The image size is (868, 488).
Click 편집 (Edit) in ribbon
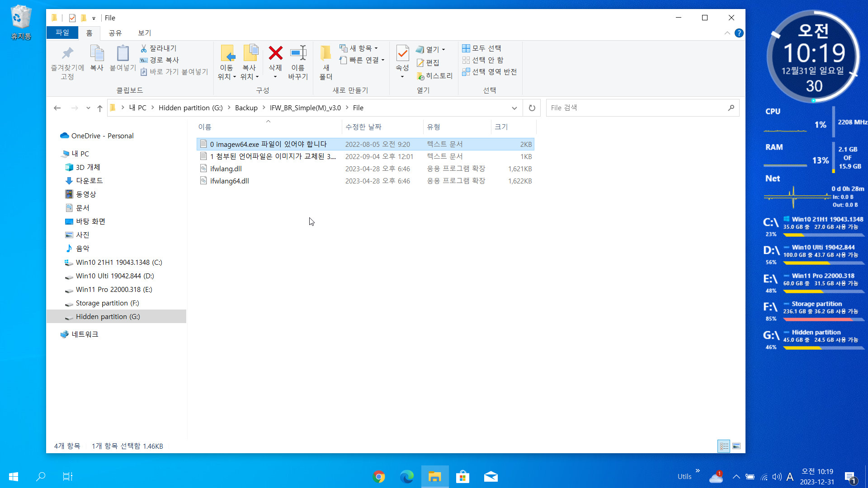coord(428,62)
